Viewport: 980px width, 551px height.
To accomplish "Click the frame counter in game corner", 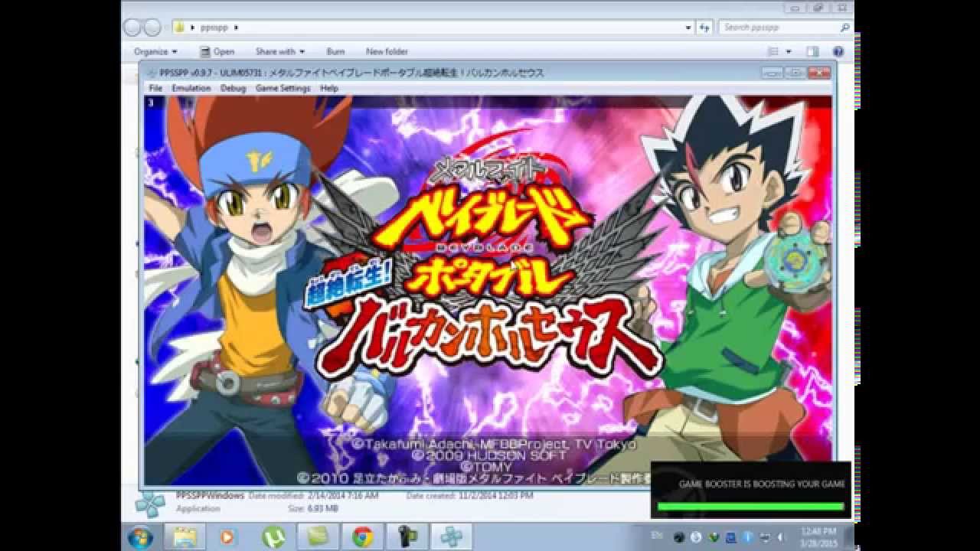I will (x=151, y=101).
